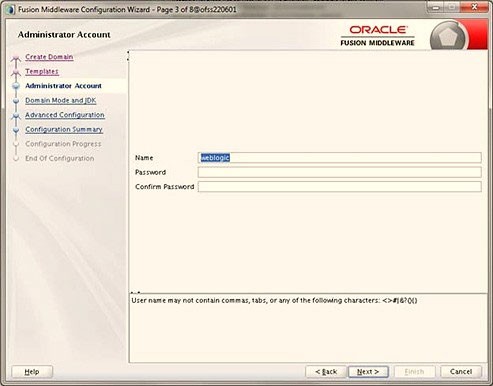
Task: Click the user name restriction message text
Action: (274, 300)
